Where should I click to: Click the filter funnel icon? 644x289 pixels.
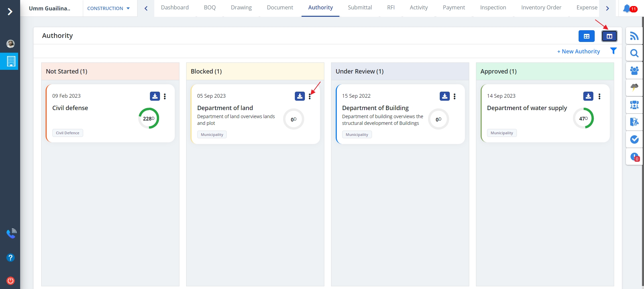pos(613,51)
